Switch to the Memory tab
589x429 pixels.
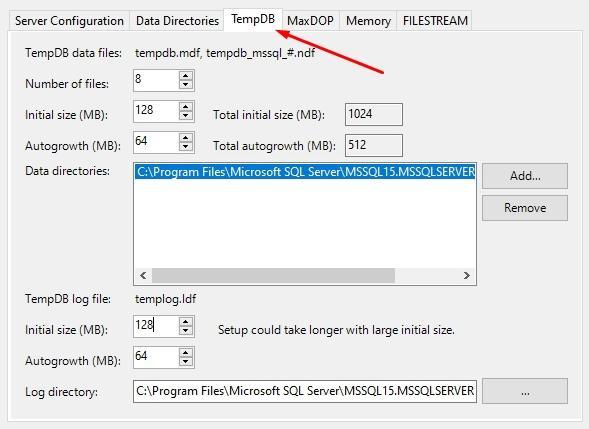368,21
